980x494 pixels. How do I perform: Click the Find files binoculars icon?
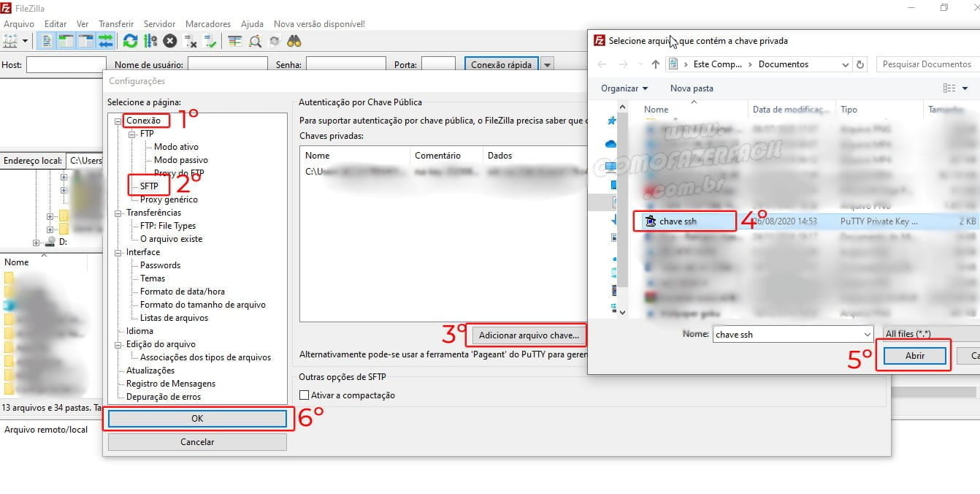point(295,40)
